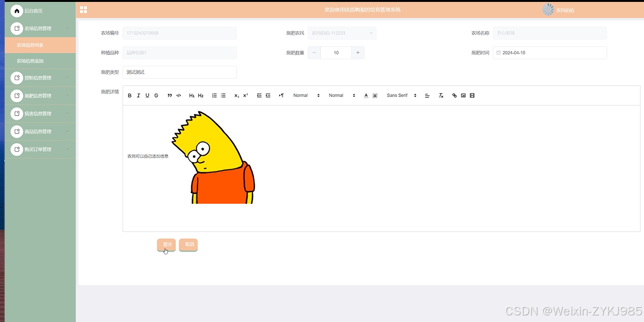Viewport: 644px width, 322px height.
Task: Decrease the text indent
Action: pyautogui.click(x=259, y=96)
